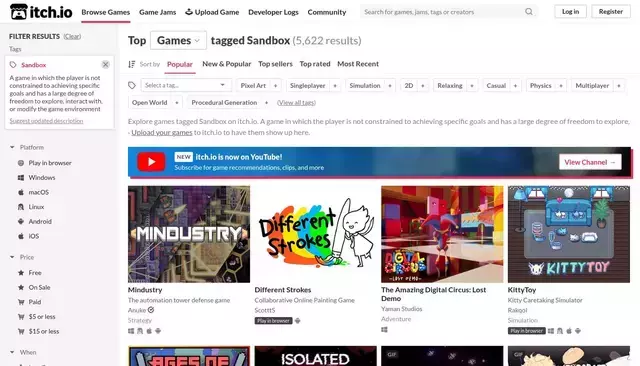The image size is (640, 366).
Task: Filter by $5 or less
Action: (x=42, y=317)
